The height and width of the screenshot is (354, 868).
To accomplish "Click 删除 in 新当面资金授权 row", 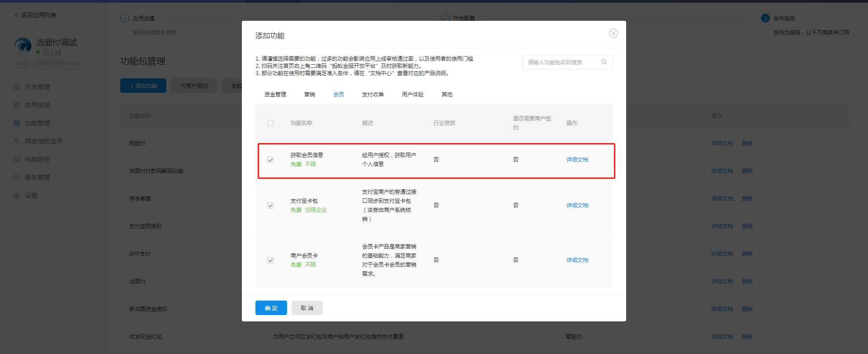I will [747, 309].
